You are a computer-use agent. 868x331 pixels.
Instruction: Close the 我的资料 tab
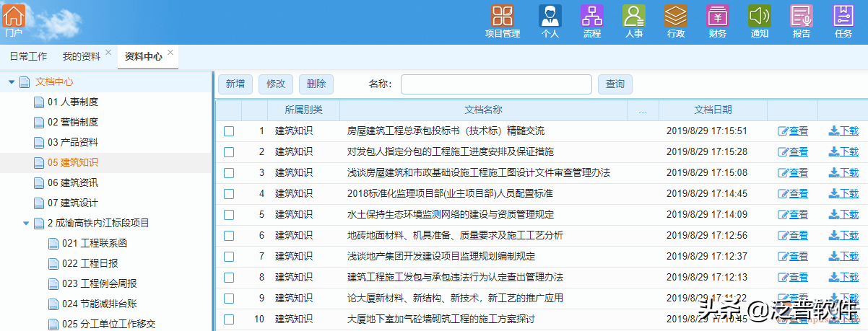point(108,53)
